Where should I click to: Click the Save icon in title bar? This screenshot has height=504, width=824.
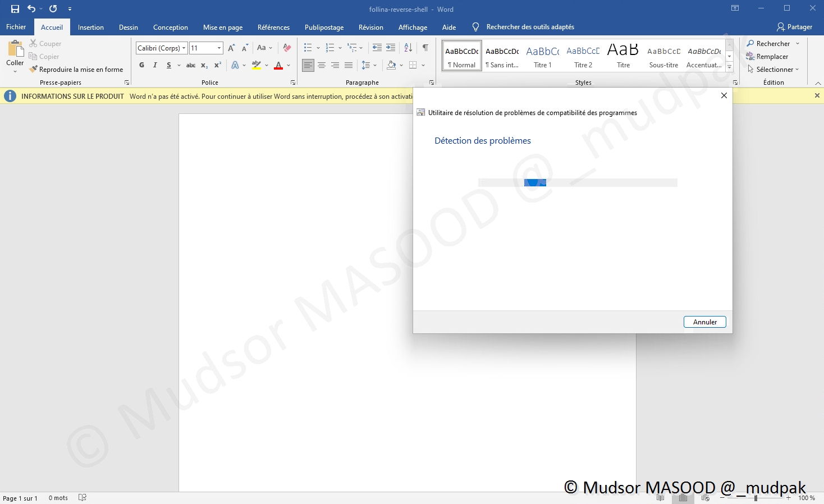(x=15, y=9)
